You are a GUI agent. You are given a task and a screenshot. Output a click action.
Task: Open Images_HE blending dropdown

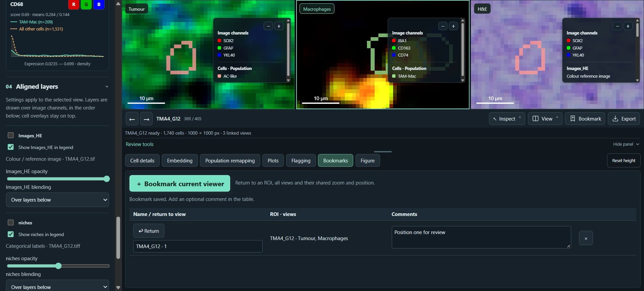(x=57, y=200)
